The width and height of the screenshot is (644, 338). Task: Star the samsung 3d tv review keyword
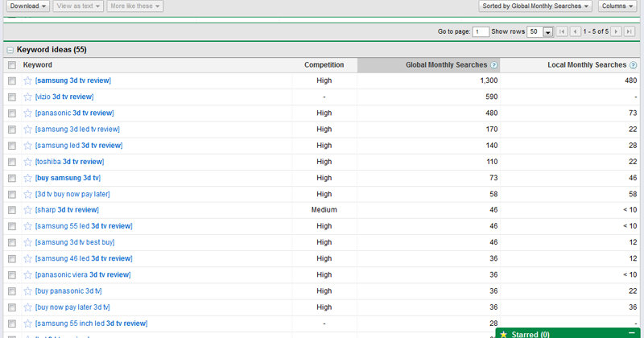point(28,80)
